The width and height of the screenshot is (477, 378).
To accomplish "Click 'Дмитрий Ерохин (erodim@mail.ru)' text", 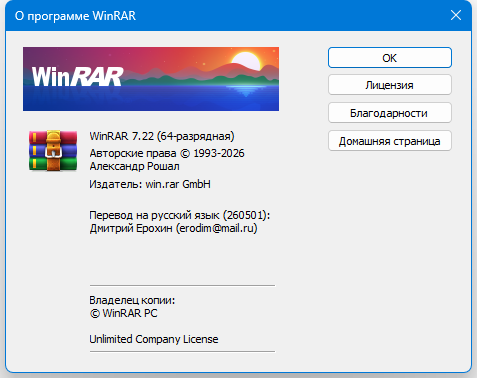I will coord(173,228).
